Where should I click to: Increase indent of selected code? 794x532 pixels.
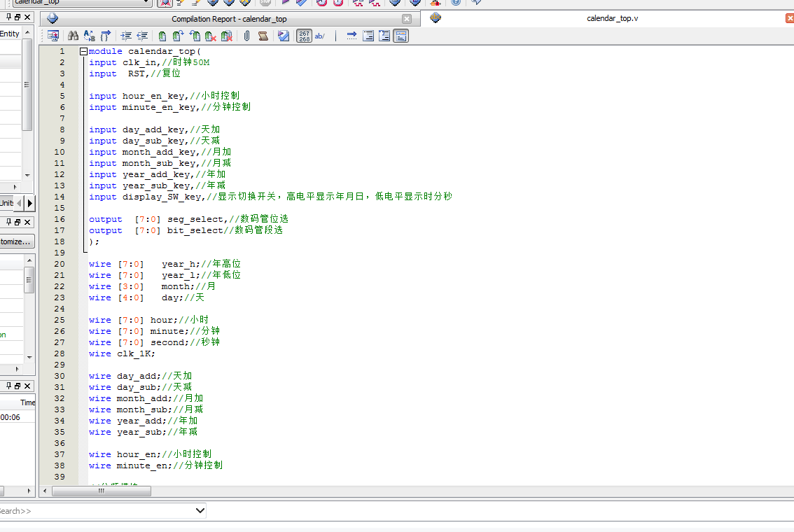(x=126, y=36)
